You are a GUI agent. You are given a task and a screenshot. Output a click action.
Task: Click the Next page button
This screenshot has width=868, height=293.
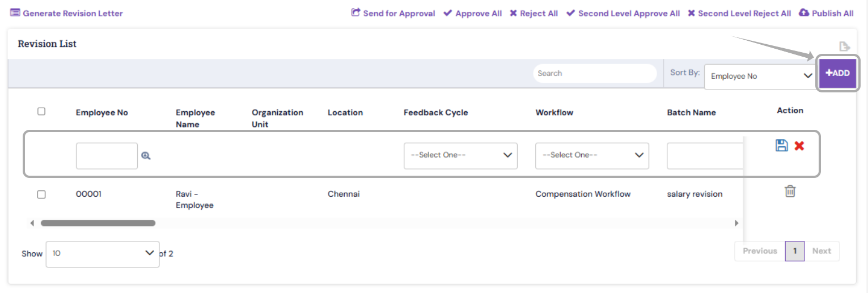pos(822,251)
